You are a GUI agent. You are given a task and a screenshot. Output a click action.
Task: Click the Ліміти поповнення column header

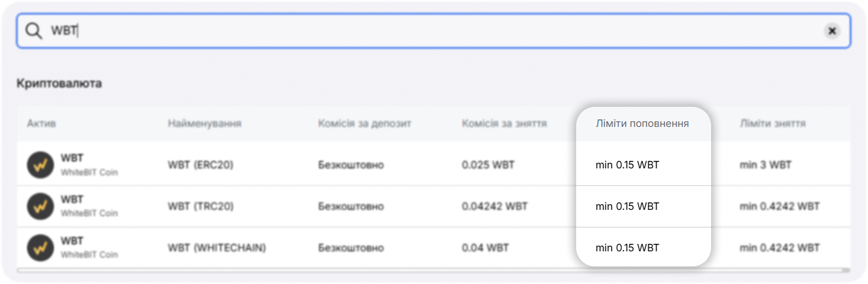tap(642, 124)
